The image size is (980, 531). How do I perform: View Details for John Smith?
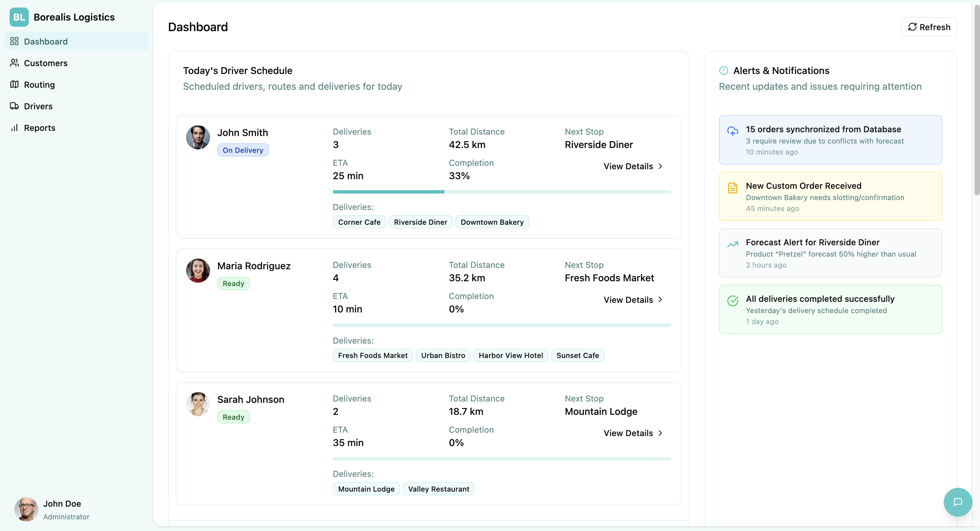click(634, 166)
